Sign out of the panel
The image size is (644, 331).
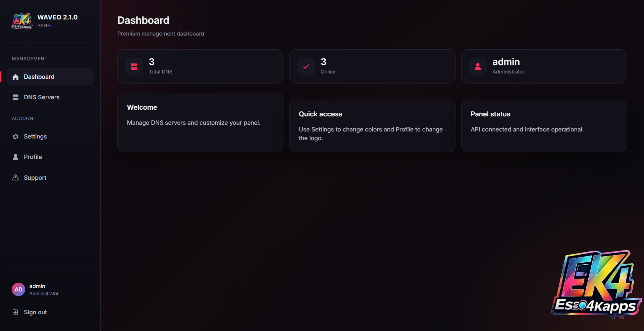point(50,312)
